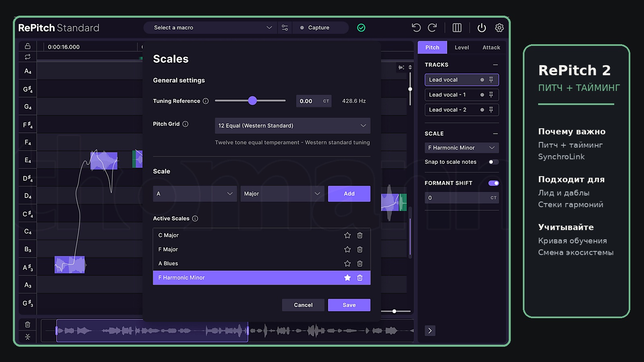Toggle Lead vocal track dot

point(482,80)
